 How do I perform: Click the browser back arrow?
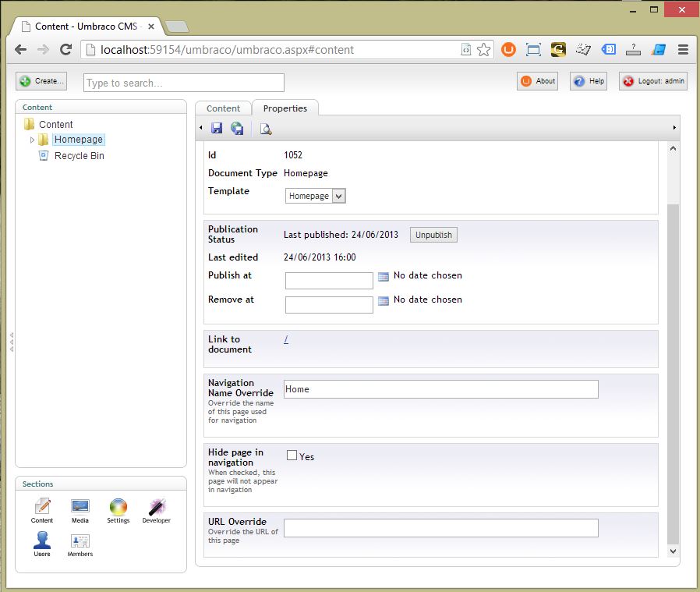20,50
